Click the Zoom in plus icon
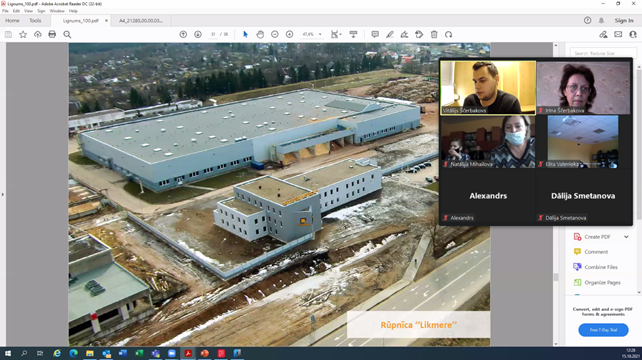 pos(289,34)
